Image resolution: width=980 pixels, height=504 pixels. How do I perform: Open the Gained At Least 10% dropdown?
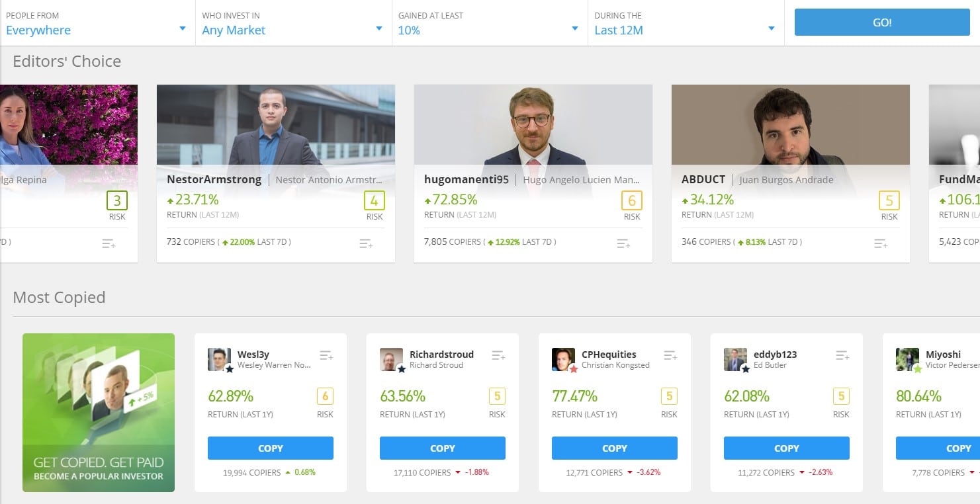pos(489,23)
